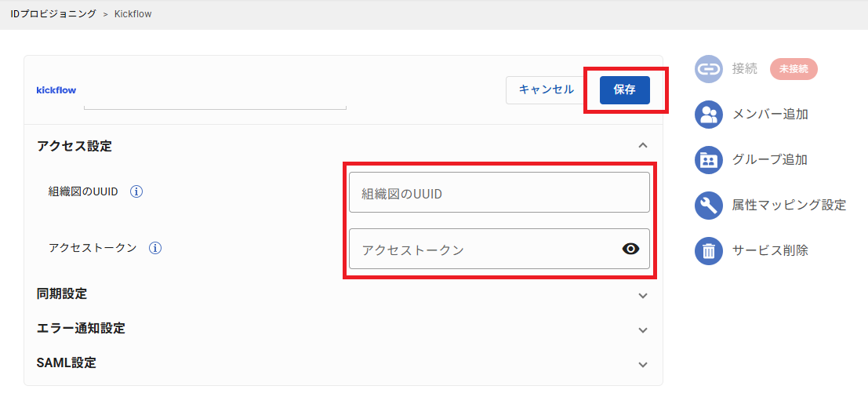
Task: Click the Kickflow breadcrumb text
Action: [133, 14]
